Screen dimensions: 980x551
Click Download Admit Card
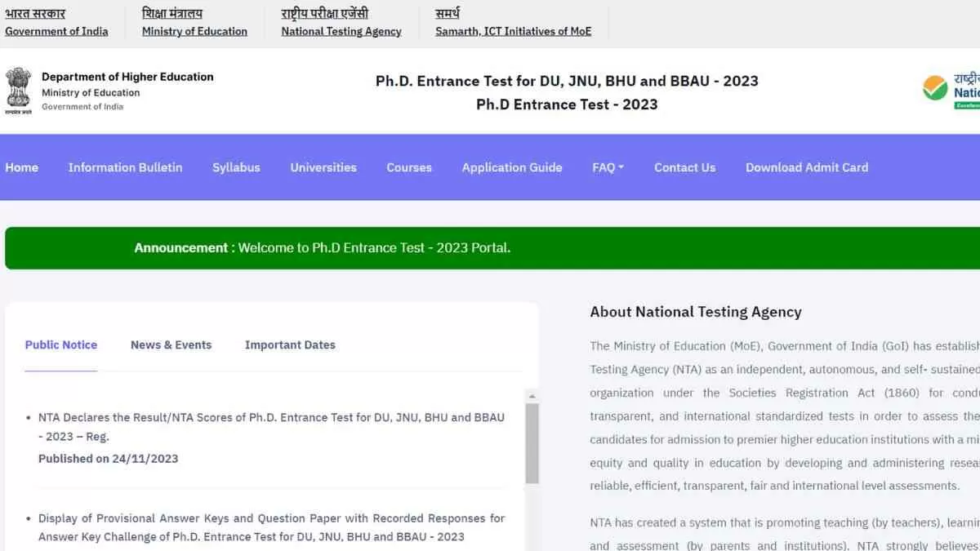(806, 167)
